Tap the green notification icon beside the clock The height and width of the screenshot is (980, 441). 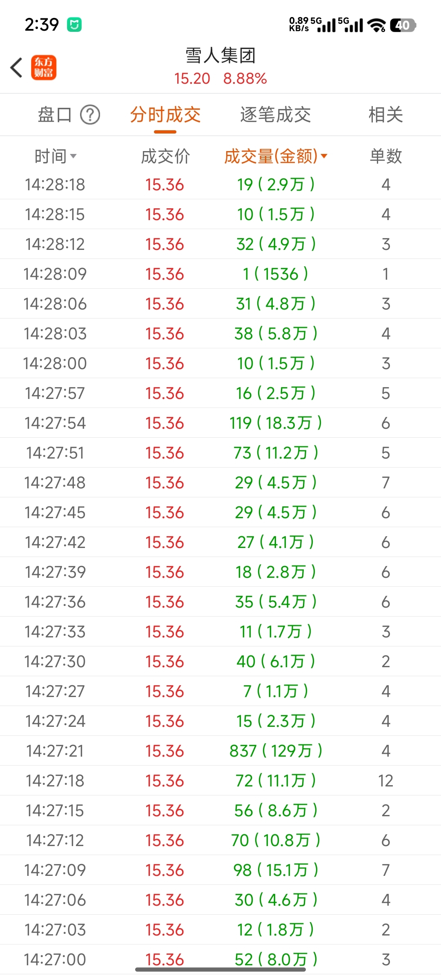tap(74, 25)
